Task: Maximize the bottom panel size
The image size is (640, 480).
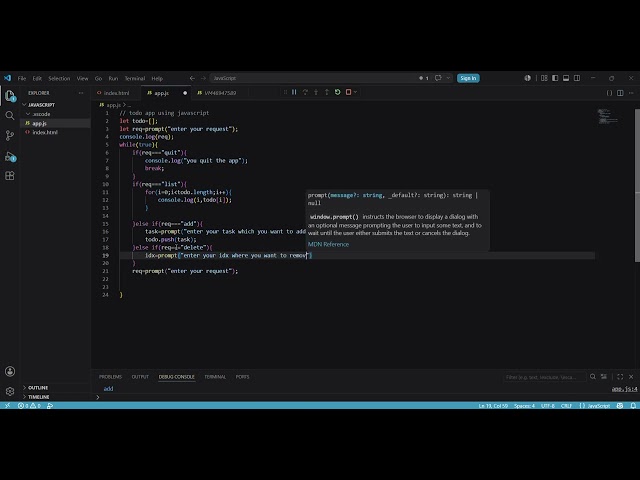Action: [620, 377]
